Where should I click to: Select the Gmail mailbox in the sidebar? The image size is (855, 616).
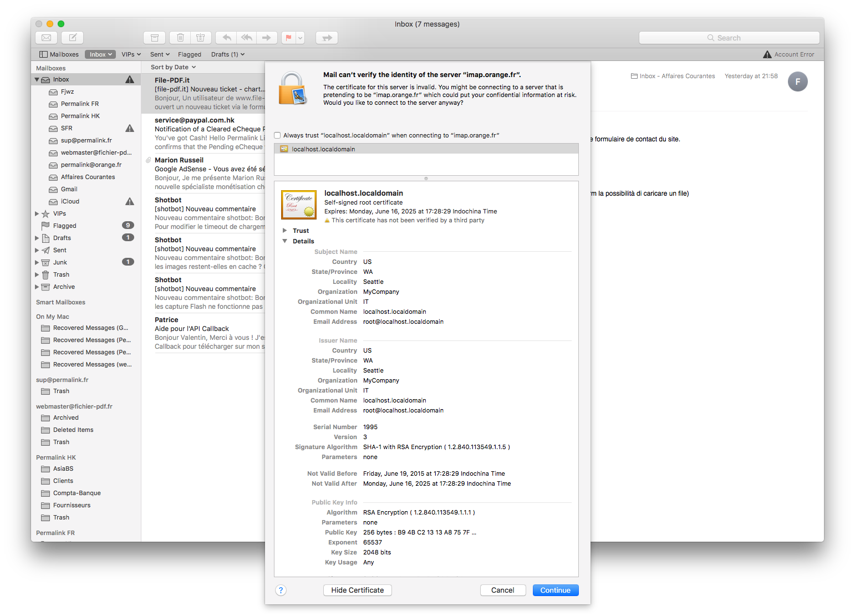click(69, 189)
